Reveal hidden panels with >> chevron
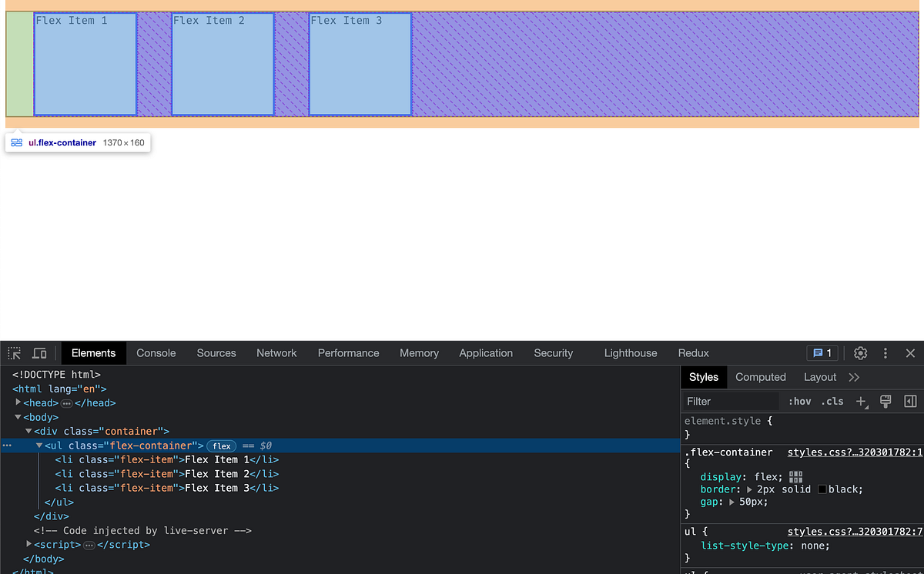The width and height of the screenshot is (924, 574). click(853, 377)
